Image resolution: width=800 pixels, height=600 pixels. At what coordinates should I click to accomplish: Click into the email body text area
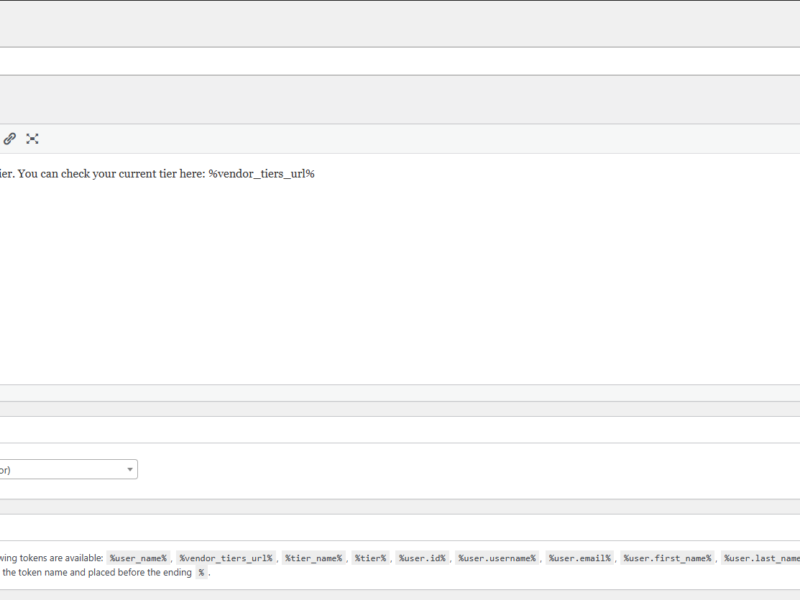(400, 269)
